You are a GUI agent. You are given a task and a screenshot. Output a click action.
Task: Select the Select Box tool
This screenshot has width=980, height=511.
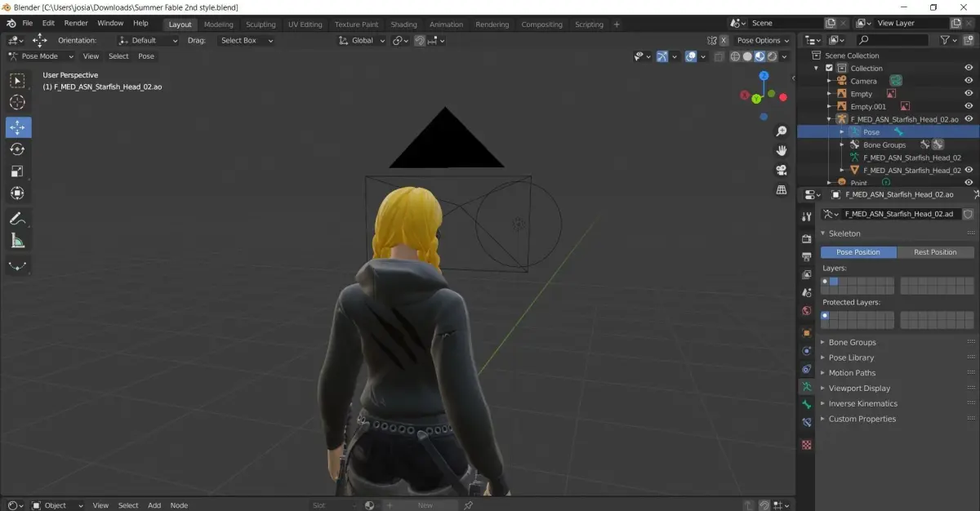[18, 81]
